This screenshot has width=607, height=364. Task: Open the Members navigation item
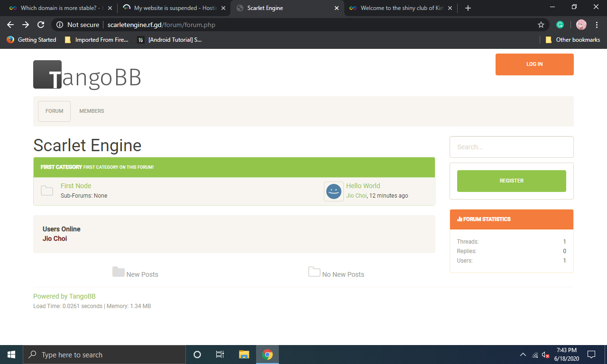tap(92, 111)
